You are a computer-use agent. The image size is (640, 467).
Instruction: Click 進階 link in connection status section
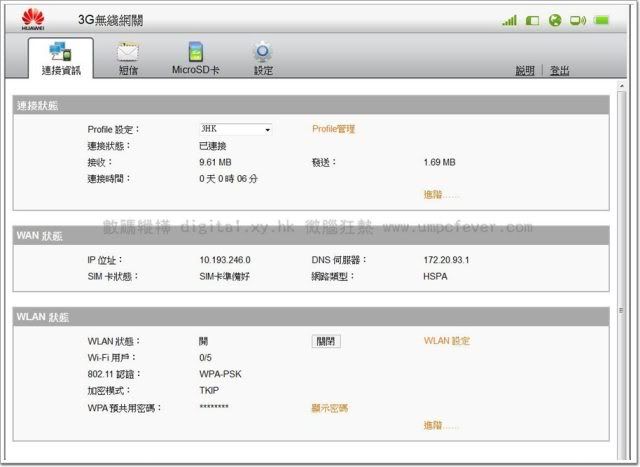click(441, 195)
